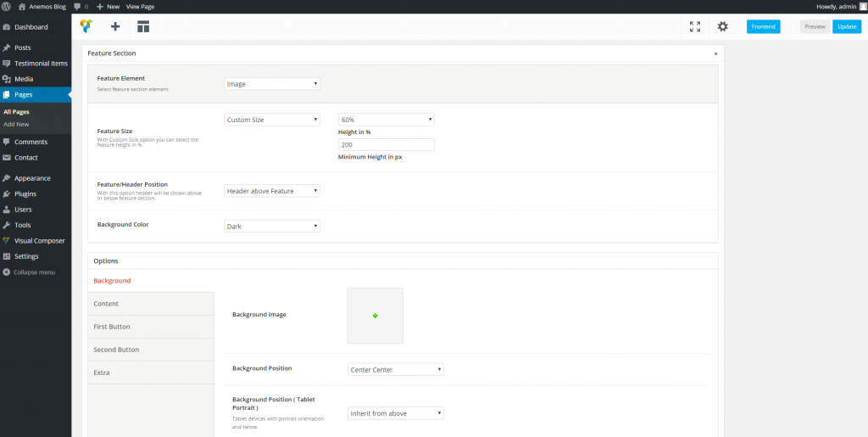Open the comments bubble in admin bar
Image resolution: width=868 pixels, height=437 pixels.
pos(79,6)
